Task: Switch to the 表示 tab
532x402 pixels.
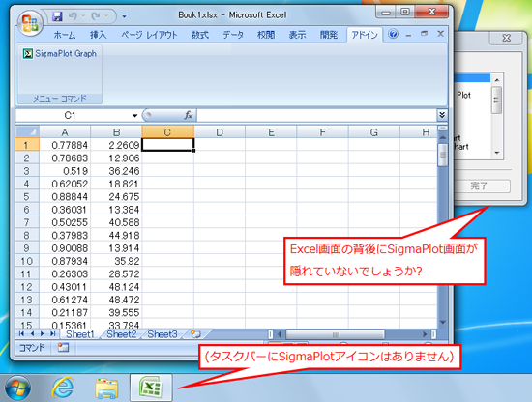Action: pyautogui.click(x=297, y=35)
